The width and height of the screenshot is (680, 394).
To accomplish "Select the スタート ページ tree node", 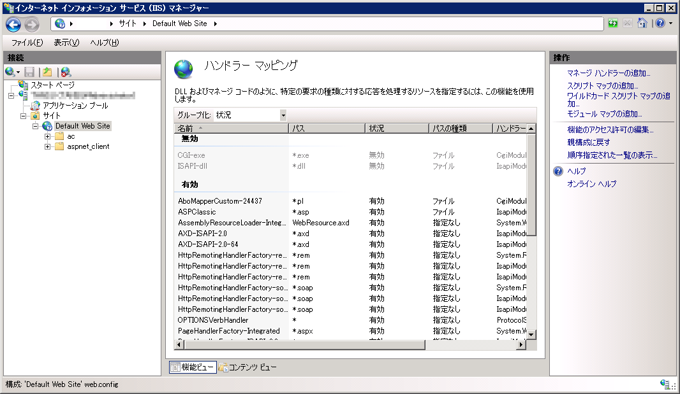I will coord(52,85).
